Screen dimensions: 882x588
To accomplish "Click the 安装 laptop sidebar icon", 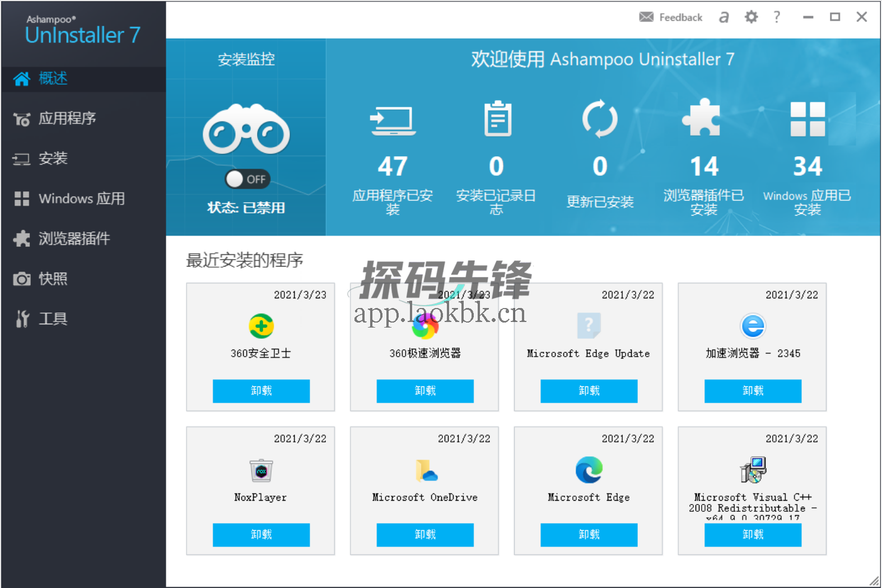I will point(22,160).
